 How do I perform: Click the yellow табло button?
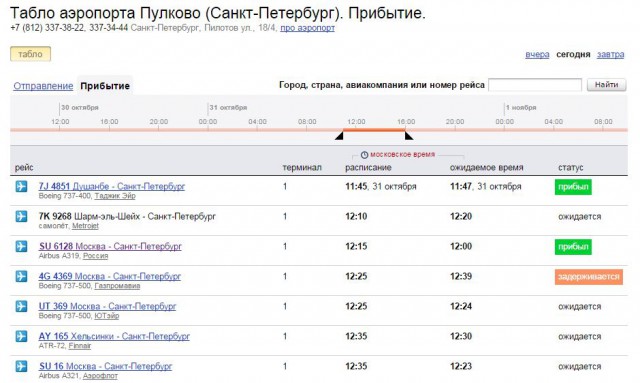30,54
